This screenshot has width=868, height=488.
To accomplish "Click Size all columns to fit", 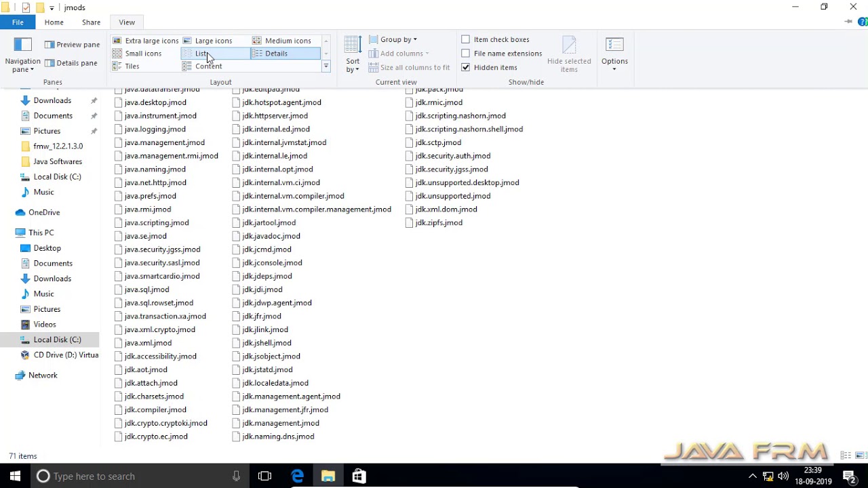I will 409,68.
